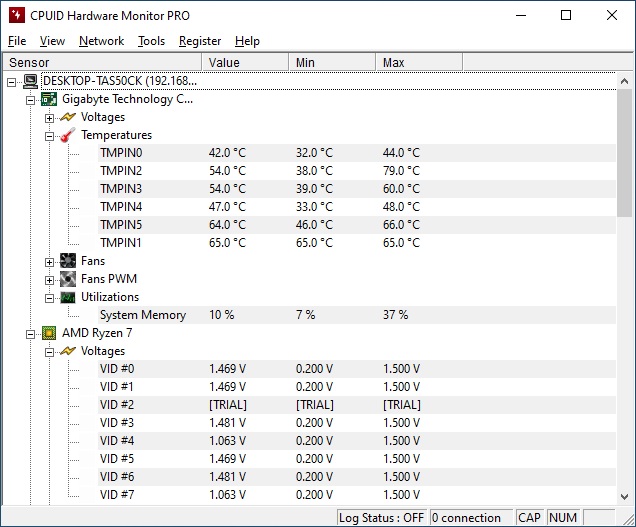Click the Fans icon
The height and width of the screenshot is (527, 636).
pyautogui.click(x=68, y=261)
